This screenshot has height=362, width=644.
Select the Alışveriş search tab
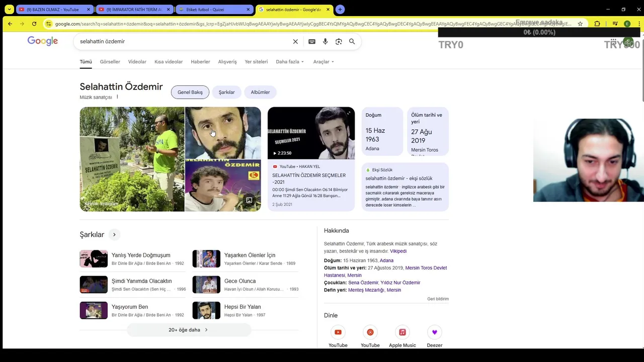click(x=227, y=62)
